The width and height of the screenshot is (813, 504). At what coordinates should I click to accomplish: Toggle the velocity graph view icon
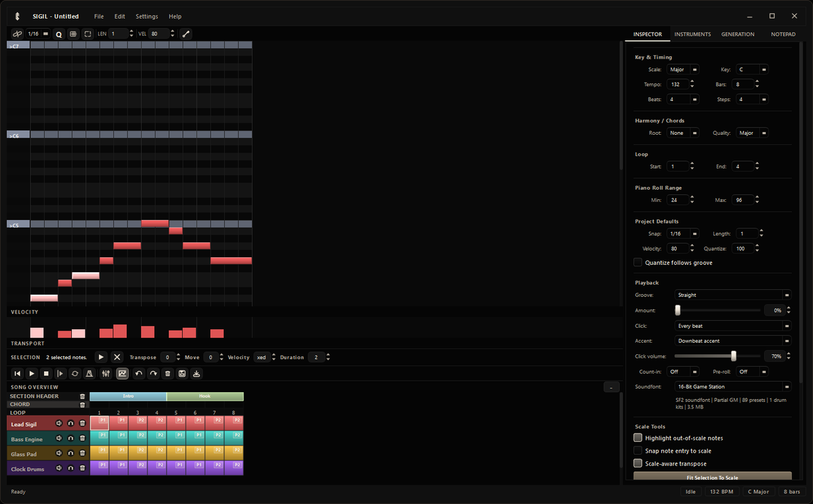pos(122,373)
